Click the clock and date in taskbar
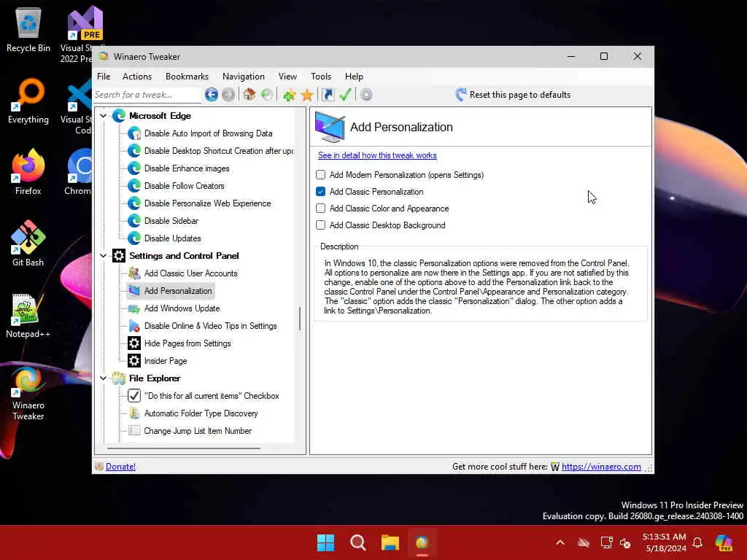The width and height of the screenshot is (747, 560). (x=664, y=542)
